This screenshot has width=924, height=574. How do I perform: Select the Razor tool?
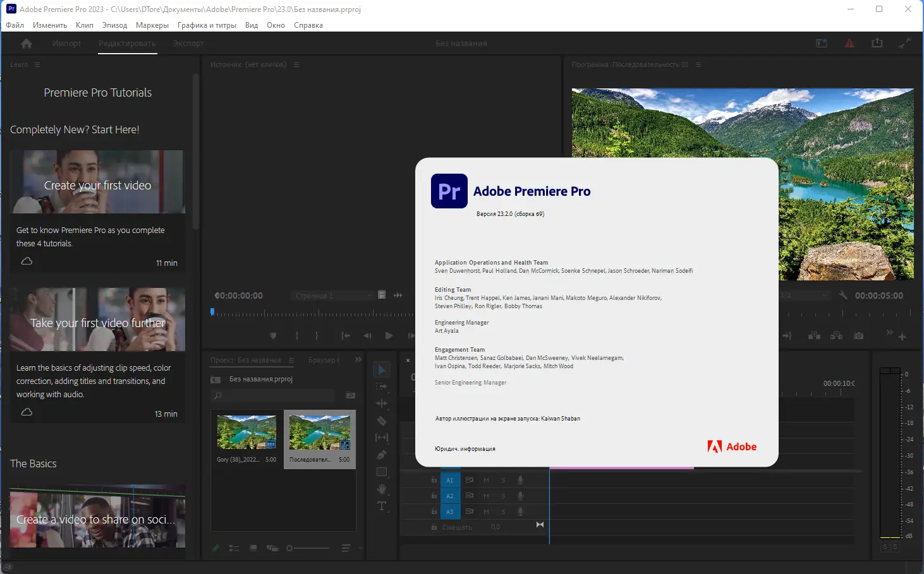point(382,421)
